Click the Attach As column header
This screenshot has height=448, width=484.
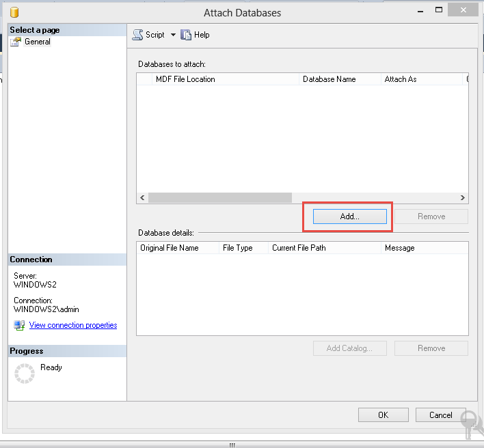click(x=401, y=79)
